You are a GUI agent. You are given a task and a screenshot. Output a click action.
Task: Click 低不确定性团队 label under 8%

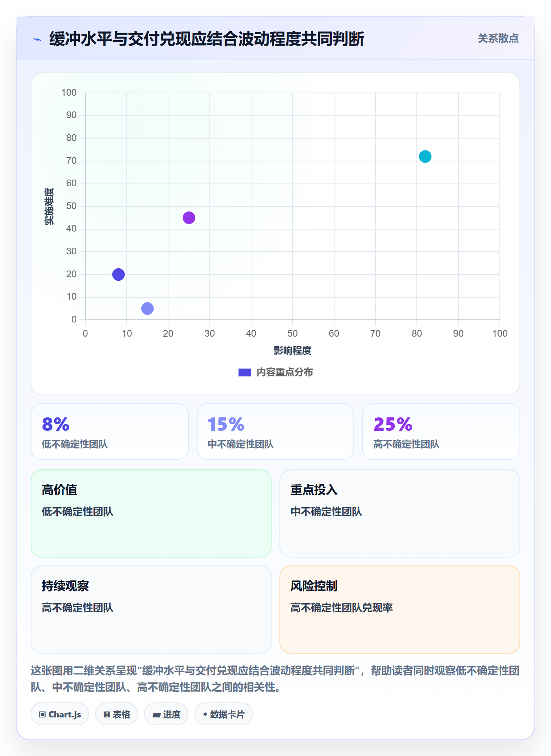tap(75, 444)
